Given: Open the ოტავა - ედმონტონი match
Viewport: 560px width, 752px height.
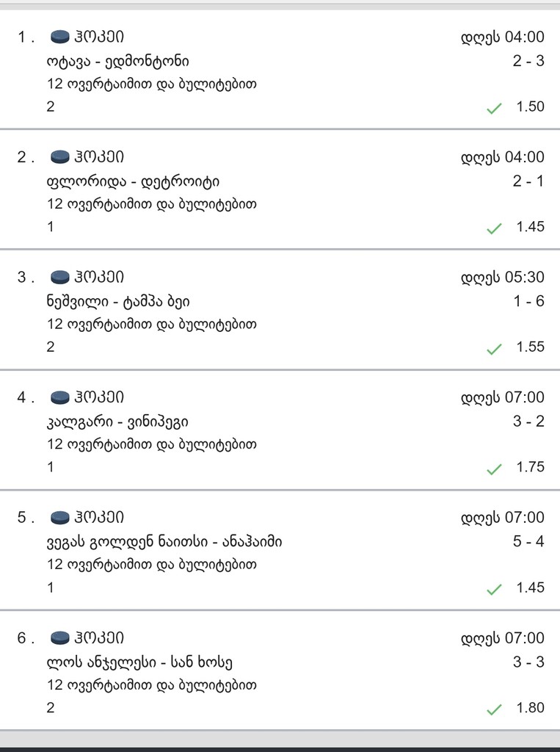Looking at the screenshot, I should (118, 62).
